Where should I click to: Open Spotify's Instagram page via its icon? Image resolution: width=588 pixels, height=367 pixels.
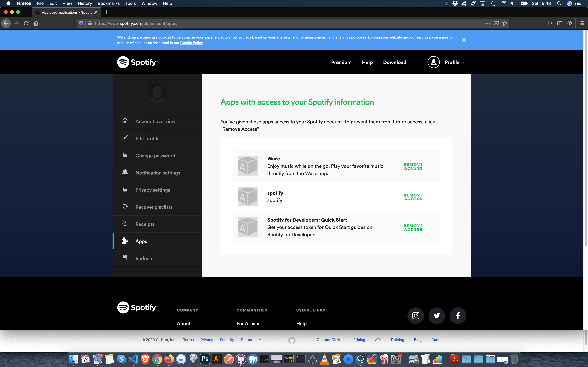(415, 315)
